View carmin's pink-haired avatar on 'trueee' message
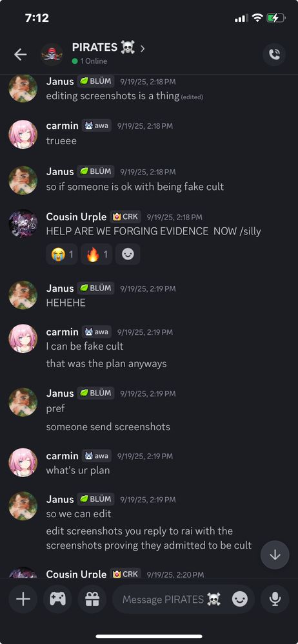Image resolution: width=298 pixels, height=644 pixels. coord(23,134)
